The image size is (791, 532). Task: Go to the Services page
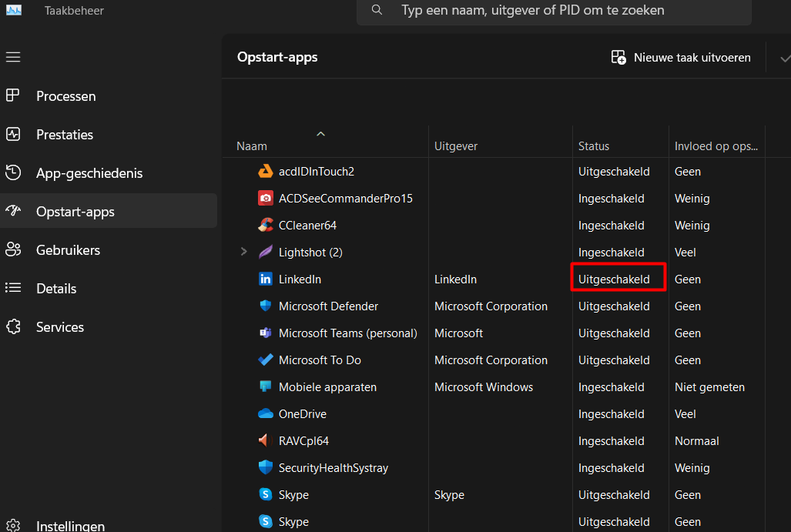click(x=60, y=327)
